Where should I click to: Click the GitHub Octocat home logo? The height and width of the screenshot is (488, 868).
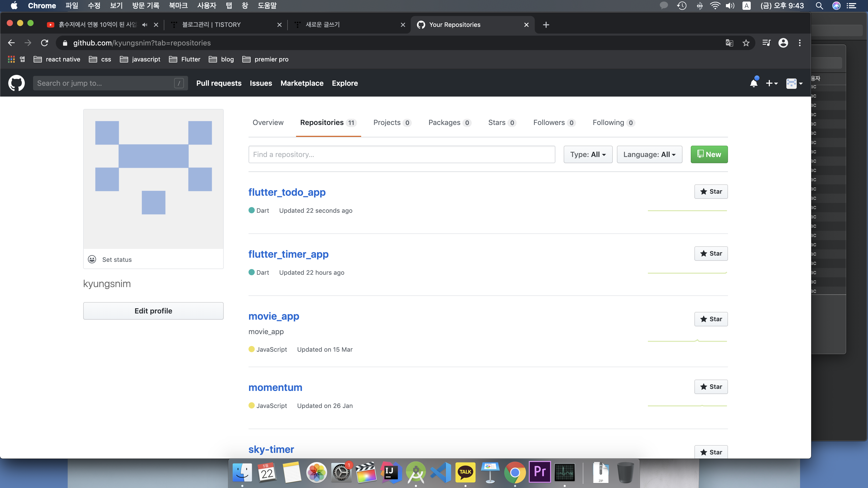(x=16, y=83)
